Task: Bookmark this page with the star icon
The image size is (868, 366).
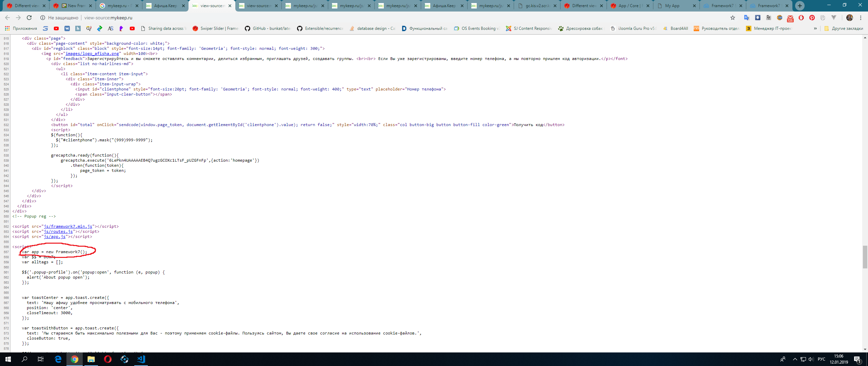Action: tap(733, 18)
